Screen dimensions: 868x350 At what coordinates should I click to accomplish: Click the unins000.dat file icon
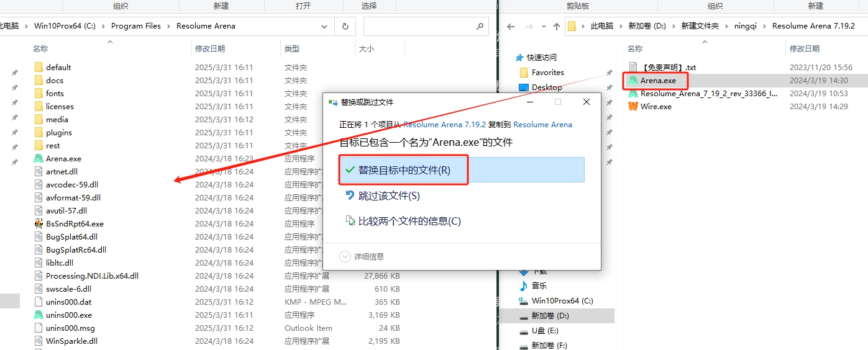38,302
